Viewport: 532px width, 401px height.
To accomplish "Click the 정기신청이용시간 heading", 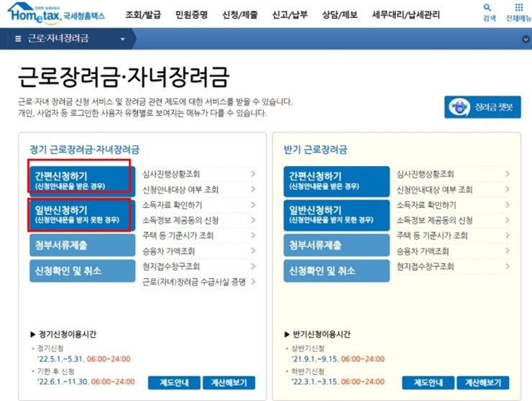I will tap(68, 334).
